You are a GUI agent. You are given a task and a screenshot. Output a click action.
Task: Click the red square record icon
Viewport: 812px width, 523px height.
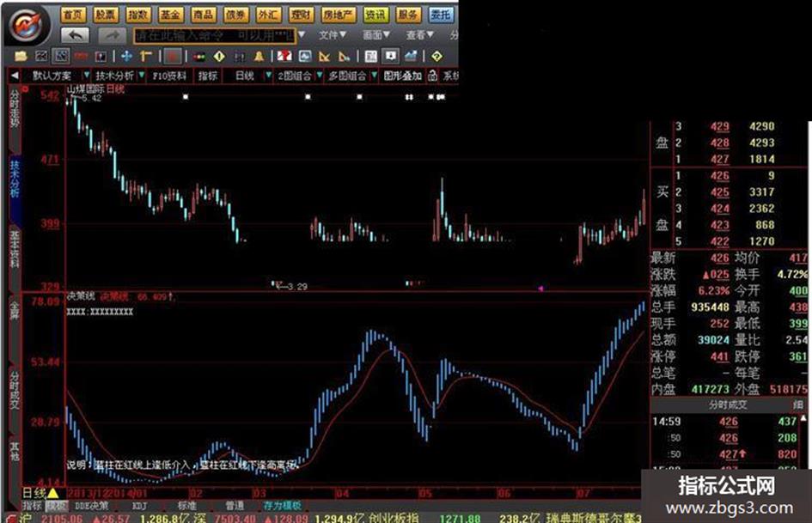[174, 56]
